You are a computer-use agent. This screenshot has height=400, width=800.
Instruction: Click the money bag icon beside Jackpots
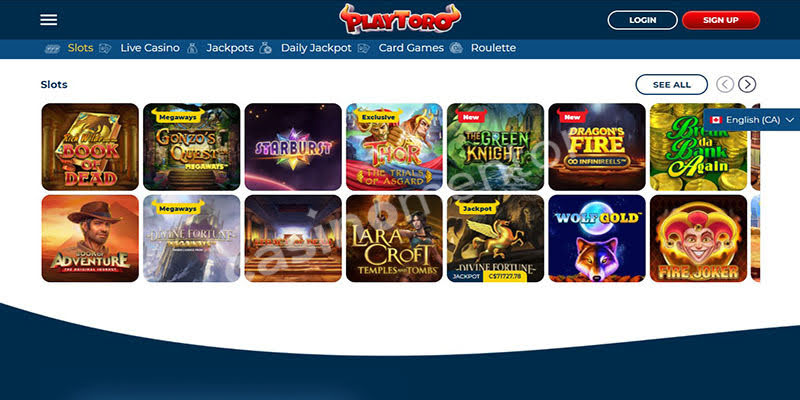point(192,48)
